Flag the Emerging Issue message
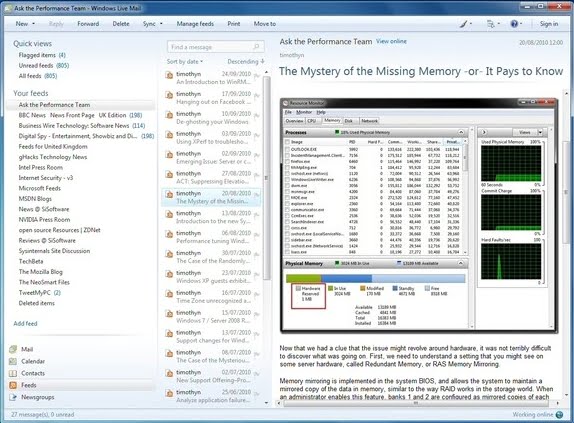 point(257,156)
